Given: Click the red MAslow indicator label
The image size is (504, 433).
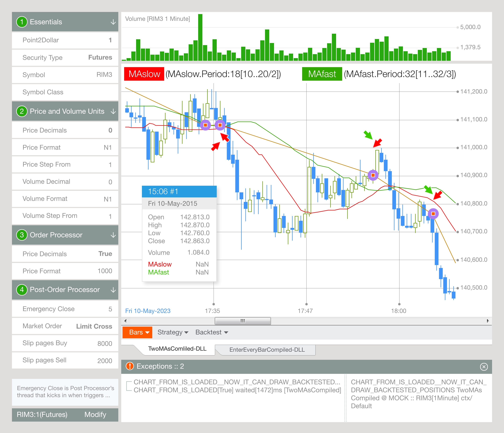Looking at the screenshot, I should [x=144, y=74].
